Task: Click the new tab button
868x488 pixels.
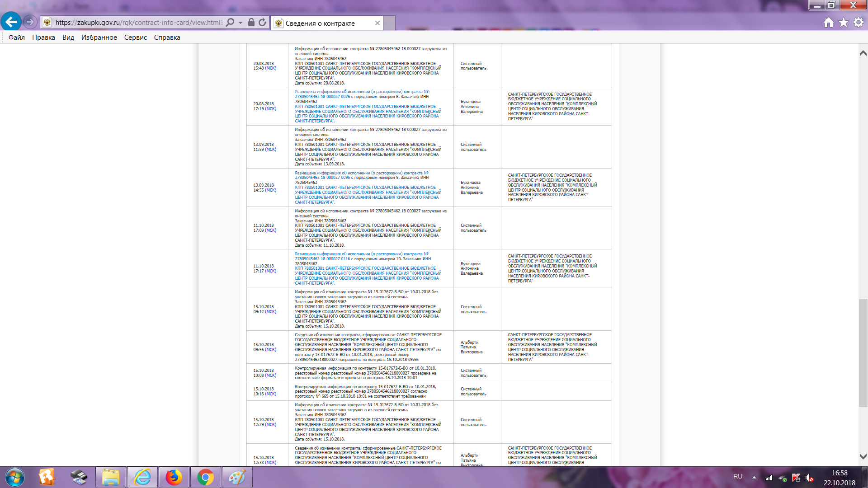Action: [389, 23]
